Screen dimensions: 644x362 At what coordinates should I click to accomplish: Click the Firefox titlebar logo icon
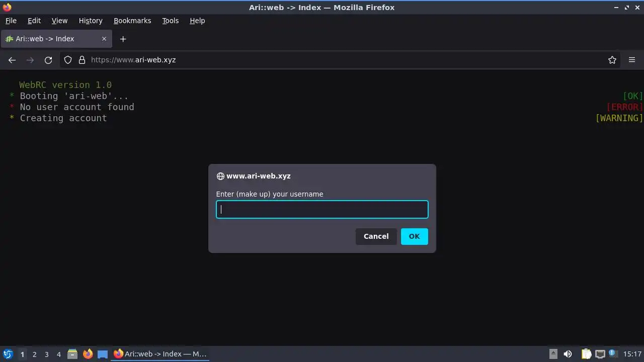(7, 7)
